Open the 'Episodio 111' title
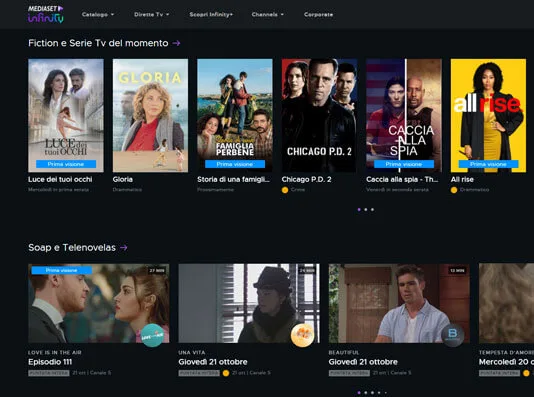The image size is (534, 397). click(50, 362)
